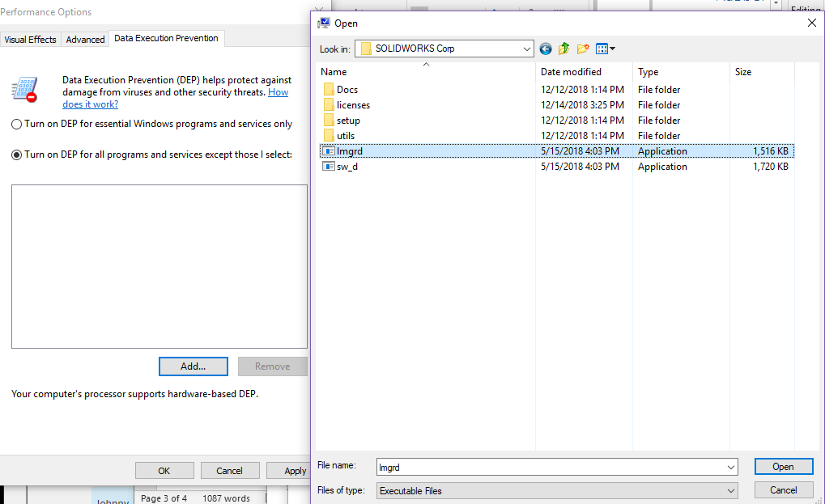Select the Data Execution Prevention tab
The image size is (825, 504).
pos(166,38)
